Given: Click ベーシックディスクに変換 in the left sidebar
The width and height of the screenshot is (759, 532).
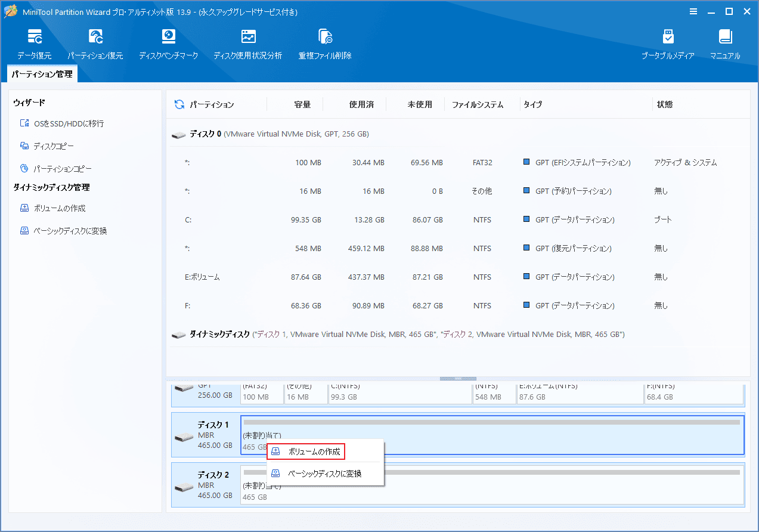Looking at the screenshot, I should pos(70,231).
